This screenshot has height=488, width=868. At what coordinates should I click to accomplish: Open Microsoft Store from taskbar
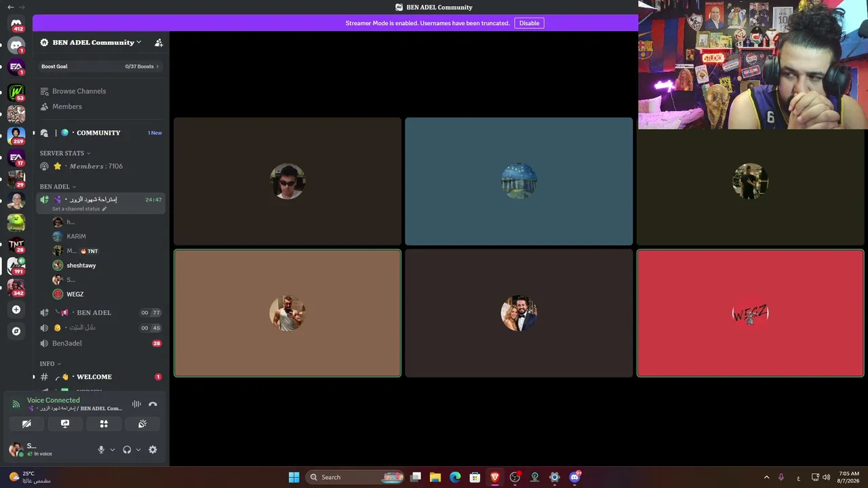point(475,477)
